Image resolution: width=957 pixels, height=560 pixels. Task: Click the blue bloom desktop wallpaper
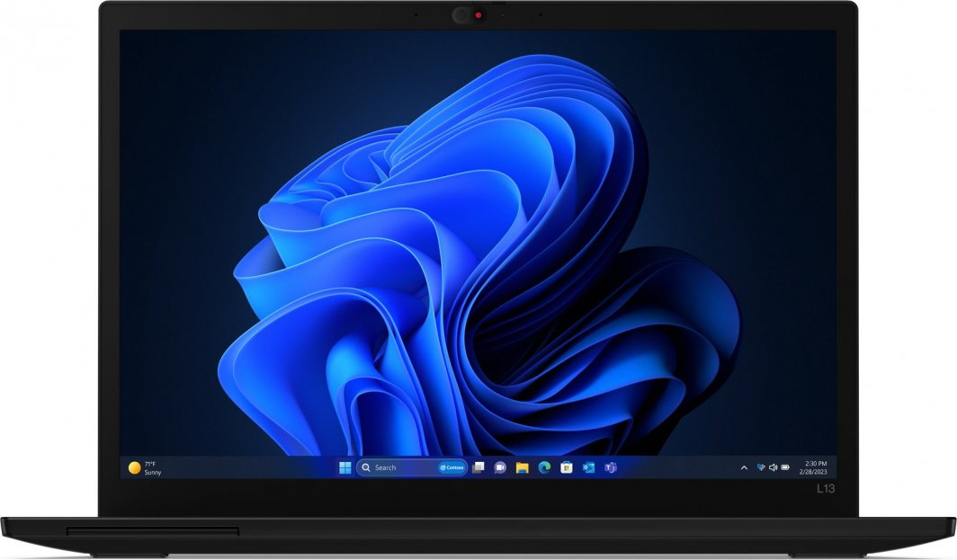pyautogui.click(x=477, y=252)
